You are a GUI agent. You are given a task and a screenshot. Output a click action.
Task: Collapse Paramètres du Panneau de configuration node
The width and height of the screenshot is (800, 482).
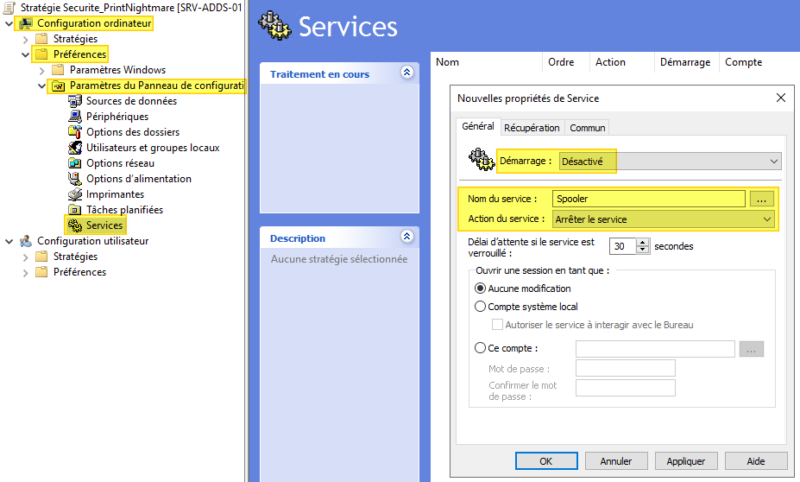tap(41, 86)
